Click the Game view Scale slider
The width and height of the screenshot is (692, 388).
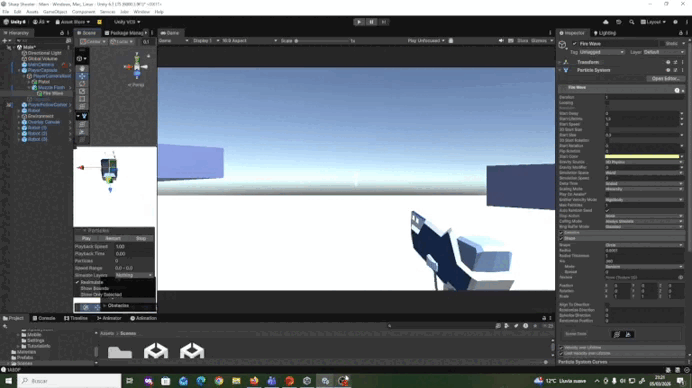point(322,41)
